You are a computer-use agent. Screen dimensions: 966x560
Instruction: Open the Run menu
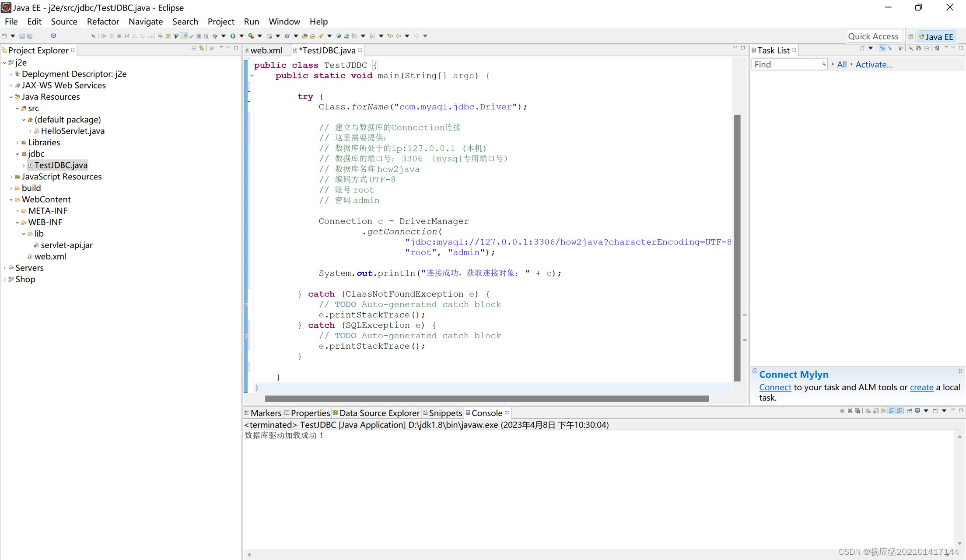tap(252, 21)
